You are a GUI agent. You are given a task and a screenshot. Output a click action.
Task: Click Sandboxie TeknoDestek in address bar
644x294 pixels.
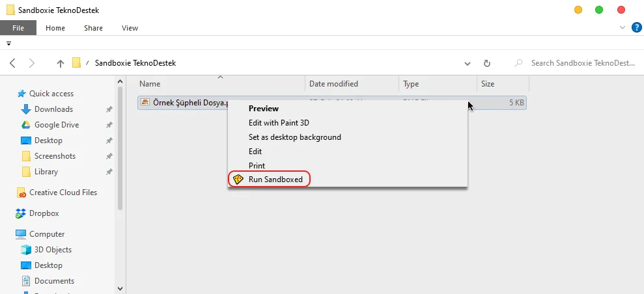point(135,63)
